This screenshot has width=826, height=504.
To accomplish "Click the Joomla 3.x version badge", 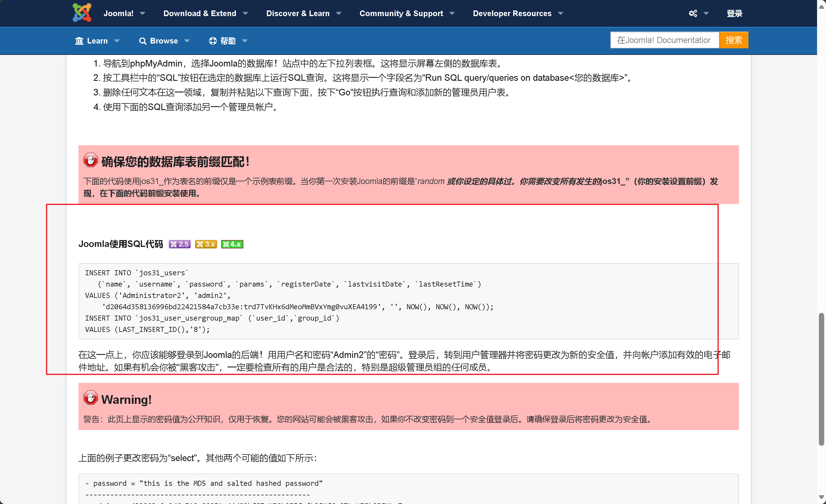I will click(206, 244).
